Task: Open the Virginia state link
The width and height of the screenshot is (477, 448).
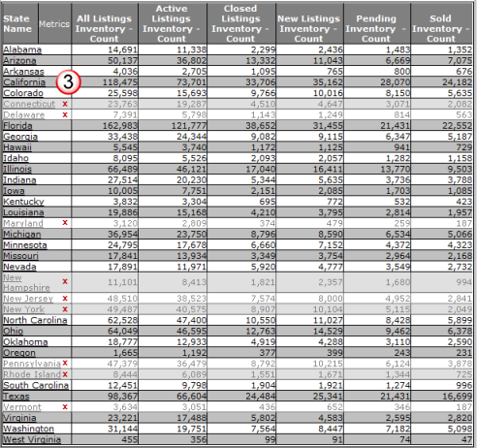Action: coord(19,418)
